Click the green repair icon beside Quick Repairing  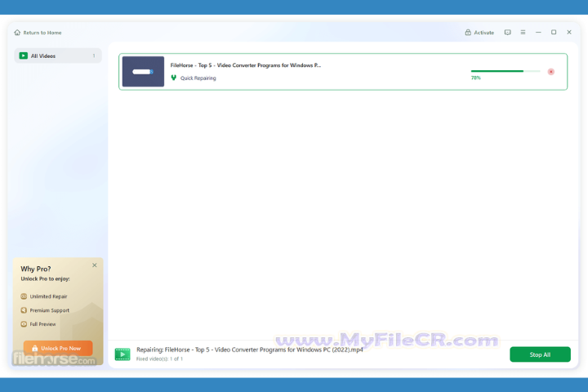click(174, 78)
